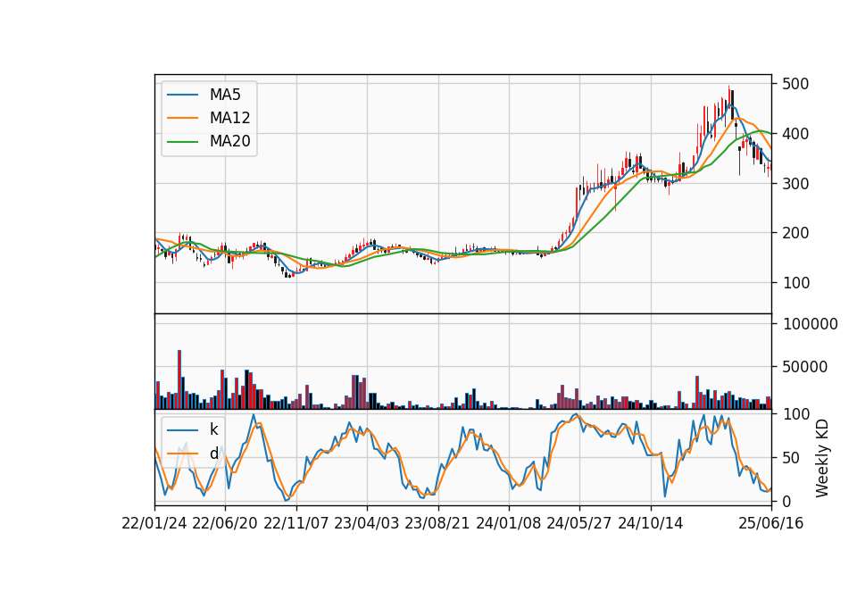This screenshot has height=616, width=857.
Task: Click the 50000 volume axis label
Action: 804,367
